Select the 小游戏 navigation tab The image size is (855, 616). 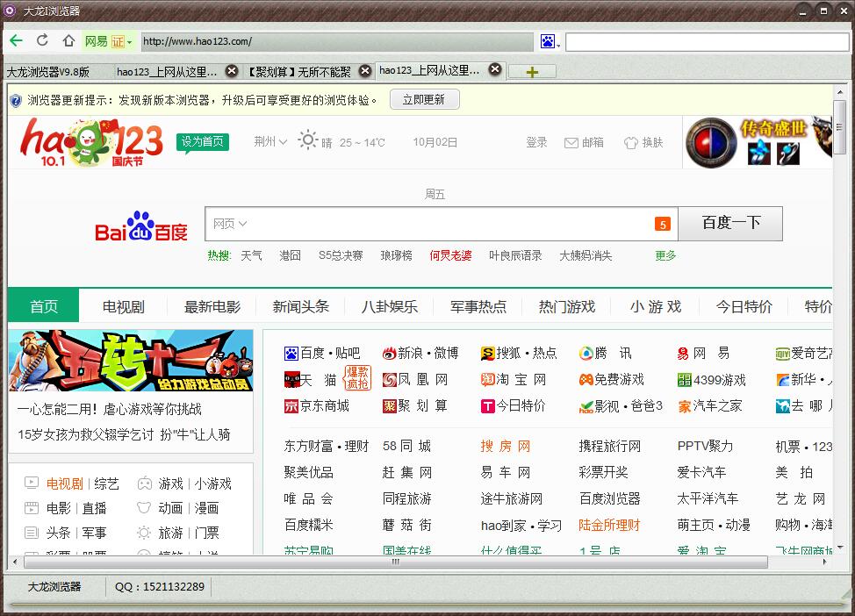(656, 306)
